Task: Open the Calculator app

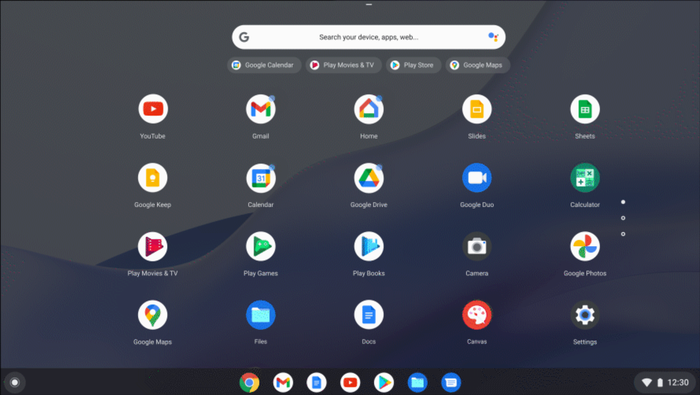Action: [x=585, y=178]
